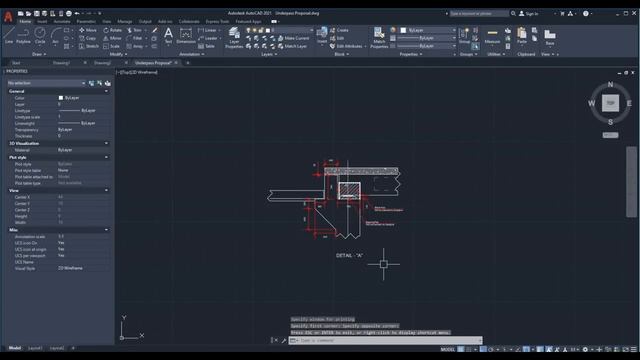The width and height of the screenshot is (640, 360).
Task: Activate the Copy command
Action: 87,38
